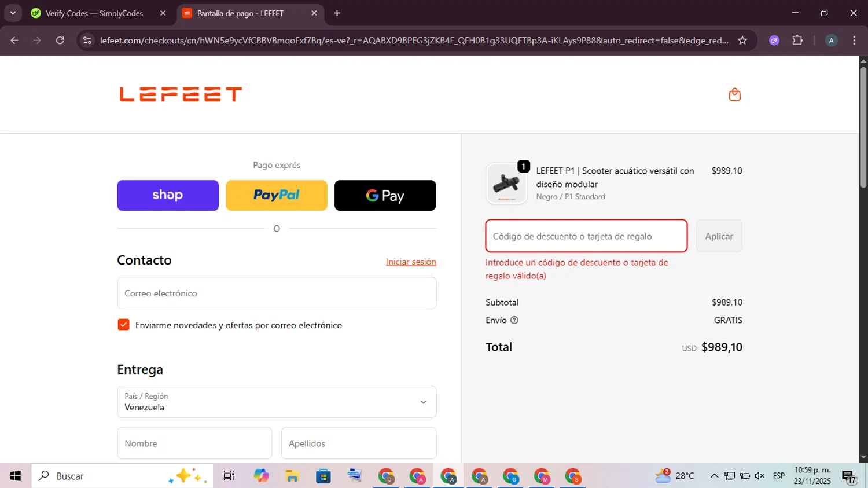868x488 pixels.
Task: Focus the Nombre input field
Action: 194,443
